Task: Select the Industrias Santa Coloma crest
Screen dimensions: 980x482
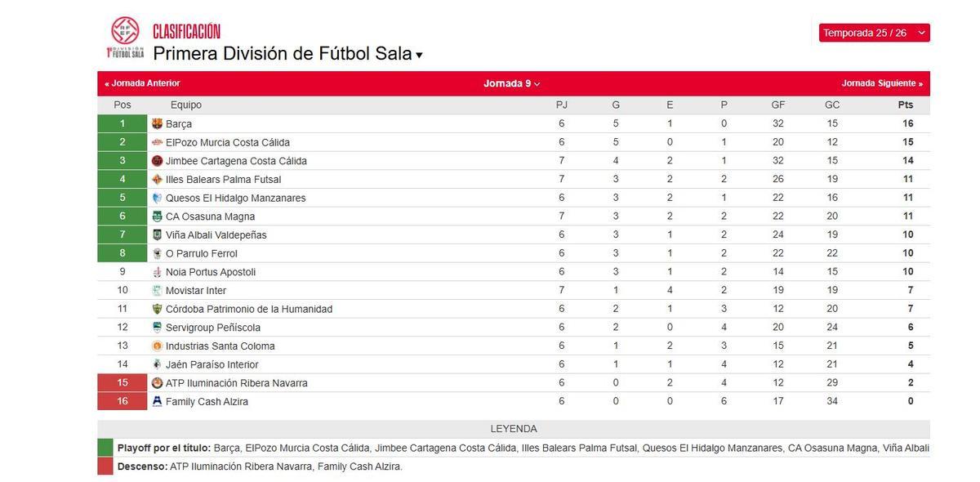Action: coord(157,346)
